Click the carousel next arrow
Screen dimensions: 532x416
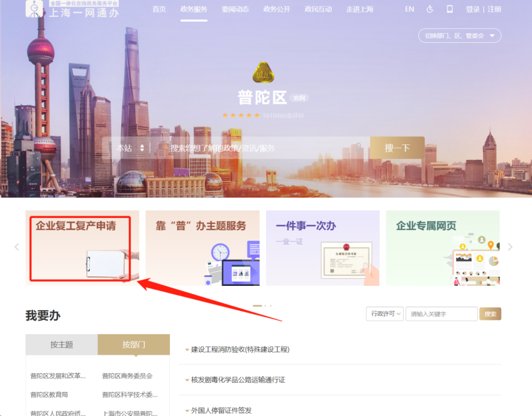click(x=510, y=247)
